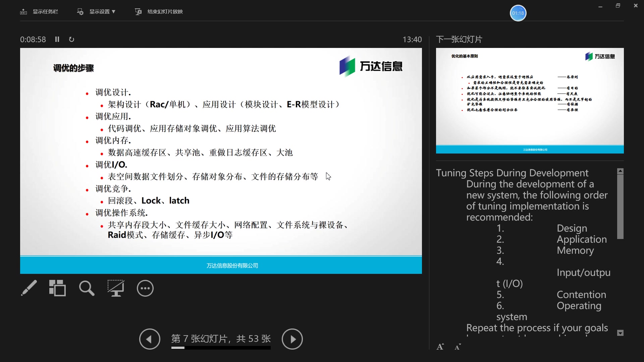Toggle black or unblack slide show icon

116,288
